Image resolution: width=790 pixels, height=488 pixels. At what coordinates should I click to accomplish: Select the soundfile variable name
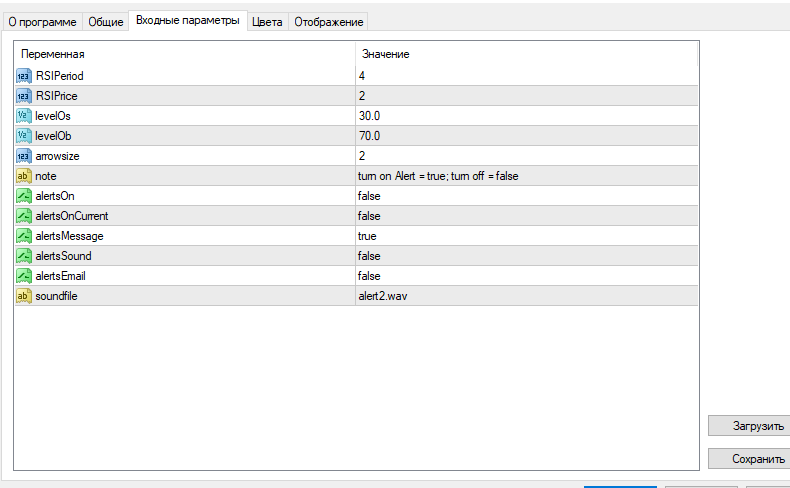coord(56,296)
